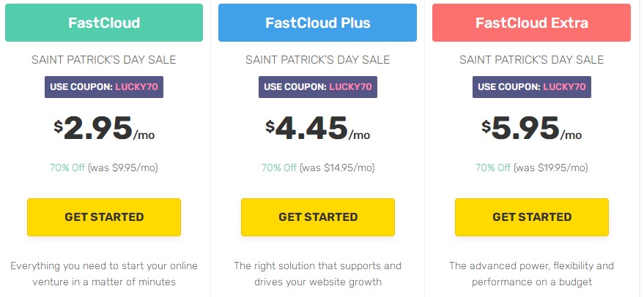This screenshot has height=297, width=644.
Task: Select the green FastCloud plan header
Action: 104,23
